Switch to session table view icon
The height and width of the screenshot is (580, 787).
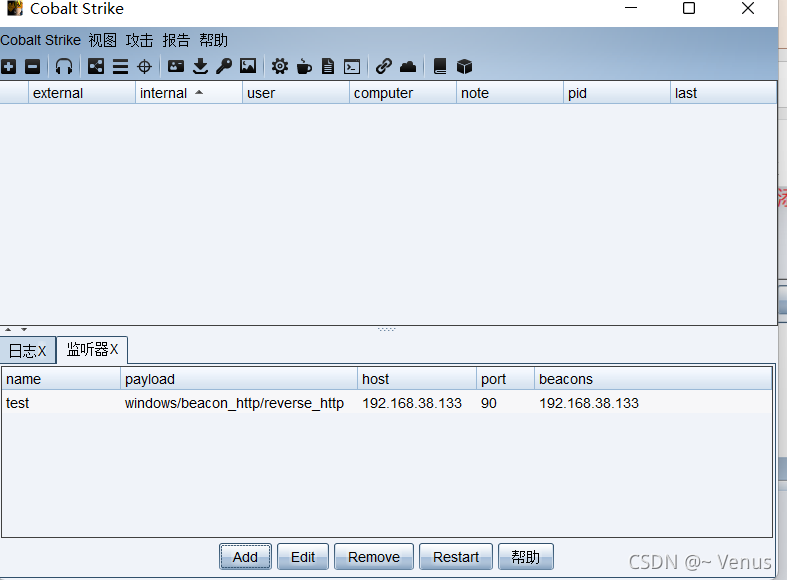point(120,66)
